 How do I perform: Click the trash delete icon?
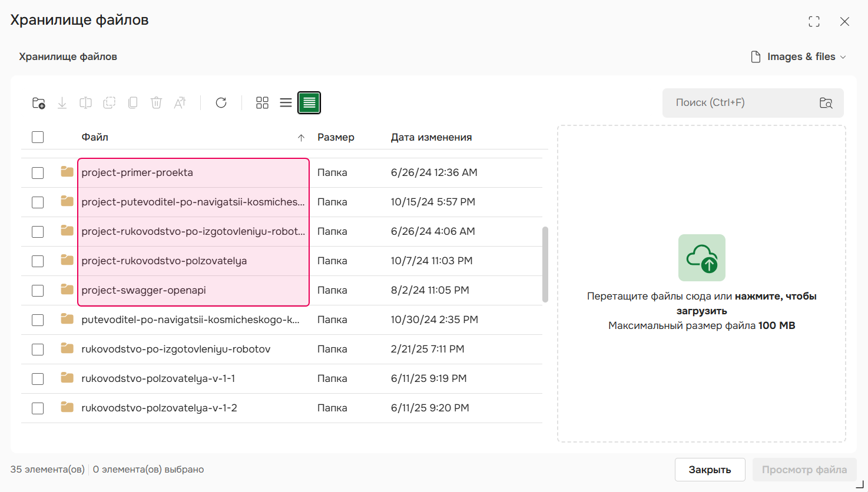(x=156, y=103)
